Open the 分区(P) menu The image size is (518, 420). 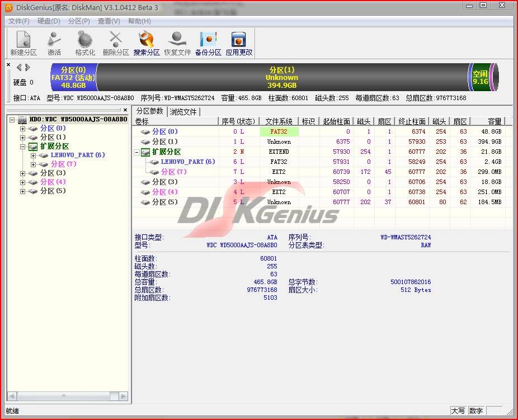coord(79,21)
